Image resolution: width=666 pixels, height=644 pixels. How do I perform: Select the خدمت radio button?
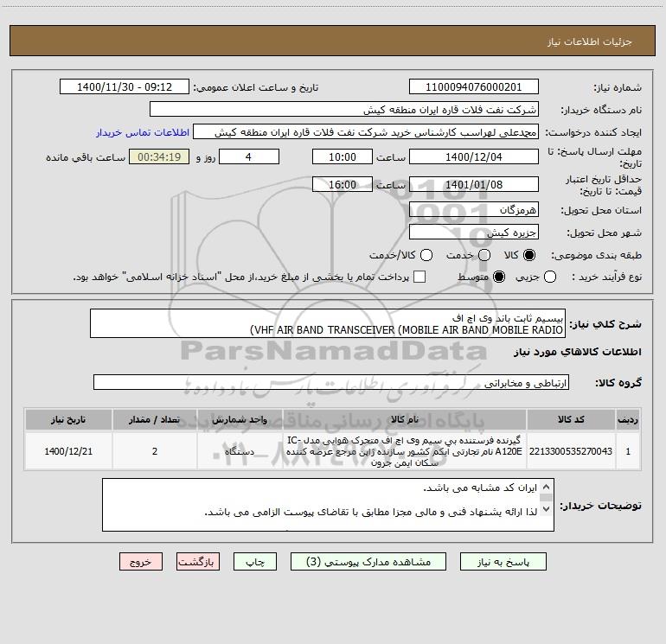click(x=484, y=255)
